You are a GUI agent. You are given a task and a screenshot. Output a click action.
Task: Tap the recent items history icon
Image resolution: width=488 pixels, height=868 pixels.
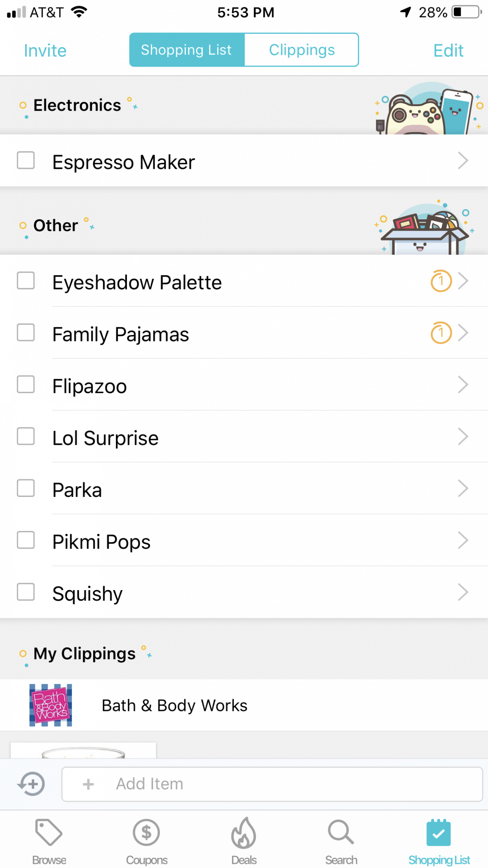[x=31, y=784]
